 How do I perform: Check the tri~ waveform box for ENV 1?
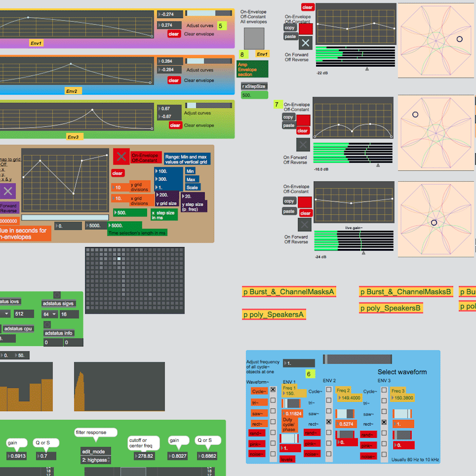(273, 400)
